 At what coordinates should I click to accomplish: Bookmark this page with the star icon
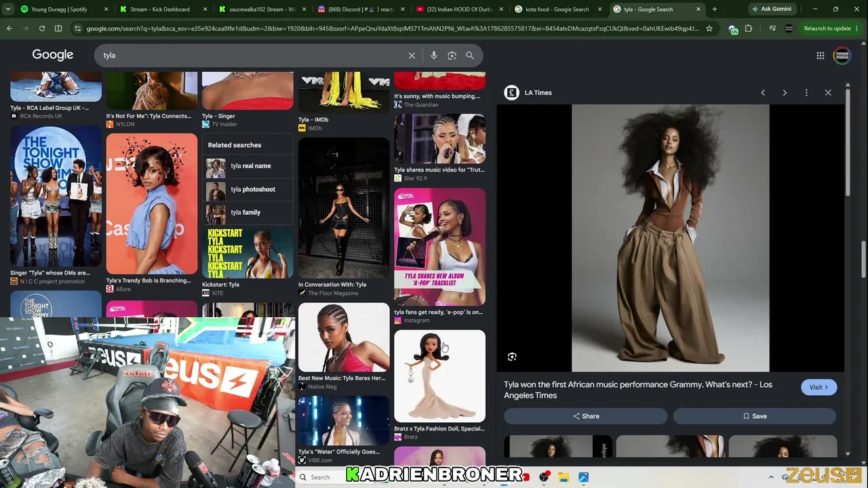[x=709, y=28]
